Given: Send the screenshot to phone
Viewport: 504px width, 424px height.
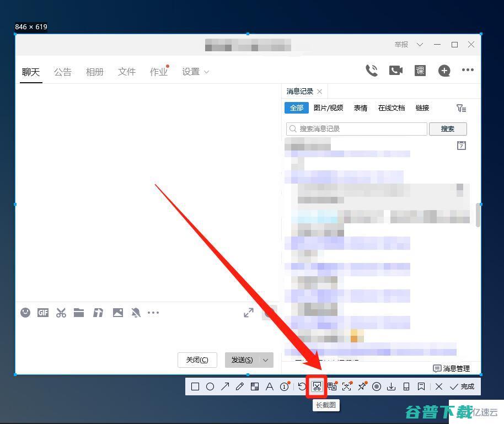Looking at the screenshot, I should pos(406,387).
